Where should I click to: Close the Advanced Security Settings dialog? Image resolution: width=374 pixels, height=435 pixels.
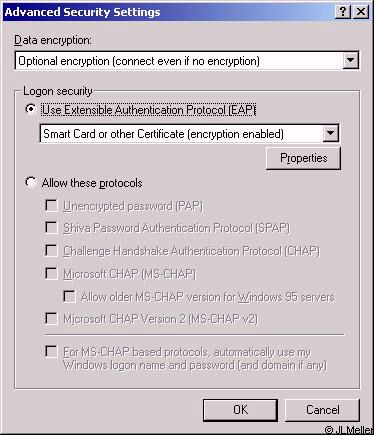click(x=360, y=12)
